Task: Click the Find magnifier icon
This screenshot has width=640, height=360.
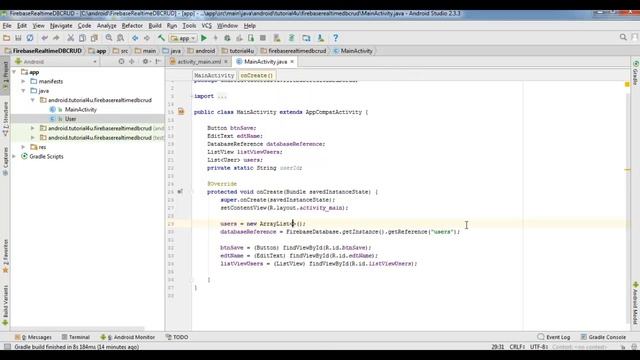Action: click(109, 38)
